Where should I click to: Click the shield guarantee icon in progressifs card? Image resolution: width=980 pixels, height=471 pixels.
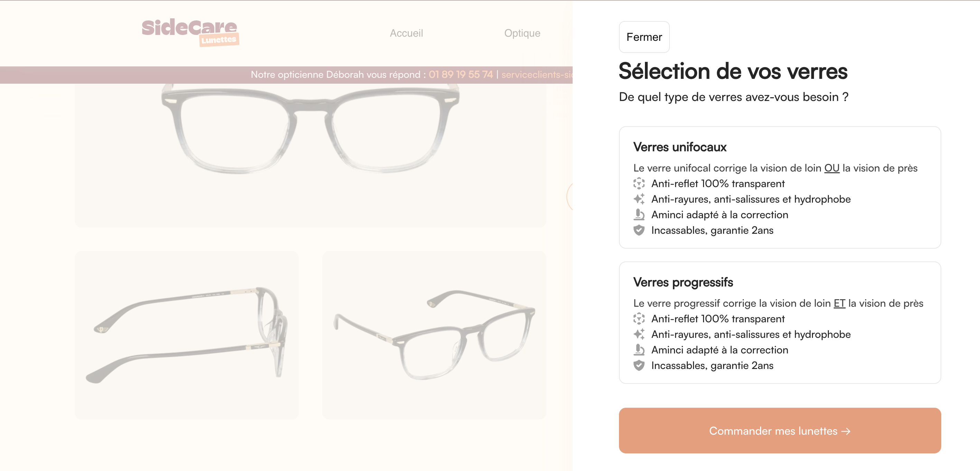639,365
